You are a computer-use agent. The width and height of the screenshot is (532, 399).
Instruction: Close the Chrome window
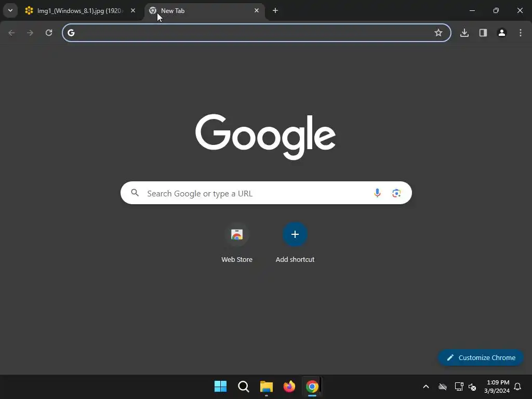pyautogui.click(x=520, y=10)
